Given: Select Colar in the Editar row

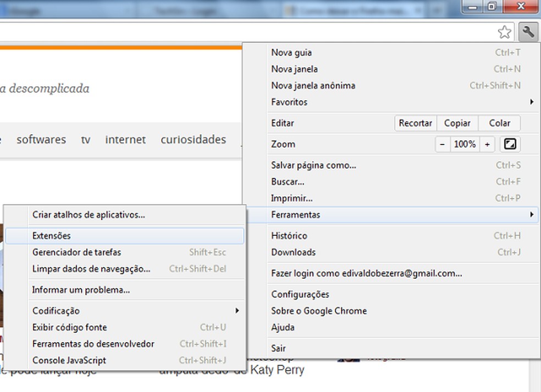Looking at the screenshot, I should coord(499,123).
